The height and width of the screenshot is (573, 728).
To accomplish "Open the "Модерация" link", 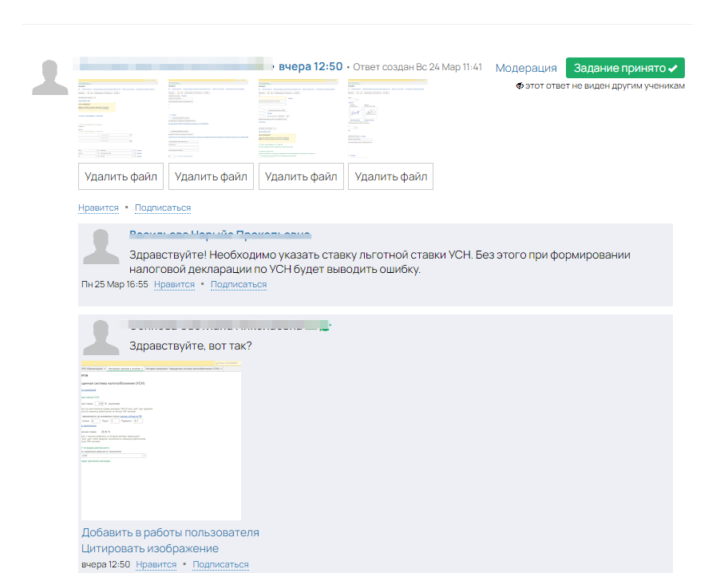I will point(526,68).
